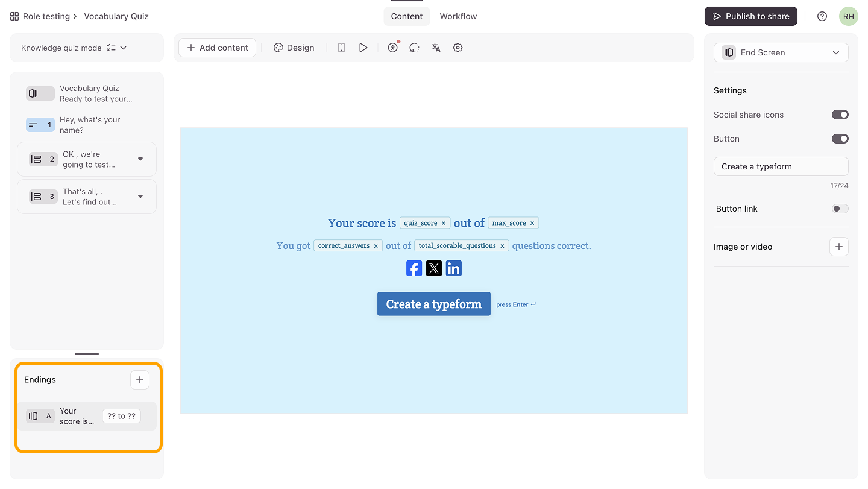868x489 pixels.
Task: Click the Your score is text
Action: coord(362,223)
